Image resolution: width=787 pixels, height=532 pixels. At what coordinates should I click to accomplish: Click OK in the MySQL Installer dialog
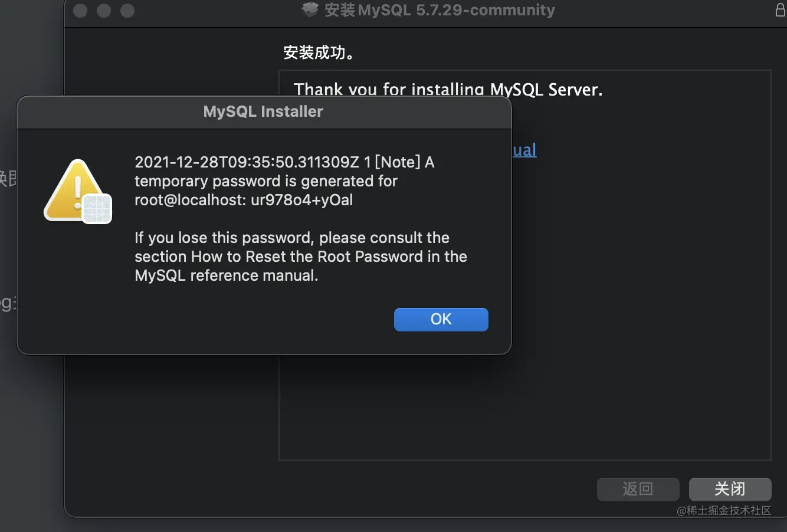441,319
